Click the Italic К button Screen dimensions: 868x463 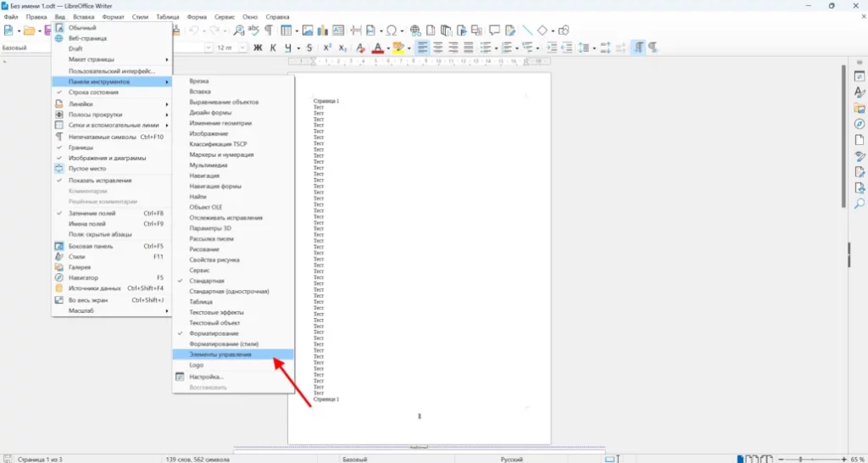pyautogui.click(x=273, y=47)
